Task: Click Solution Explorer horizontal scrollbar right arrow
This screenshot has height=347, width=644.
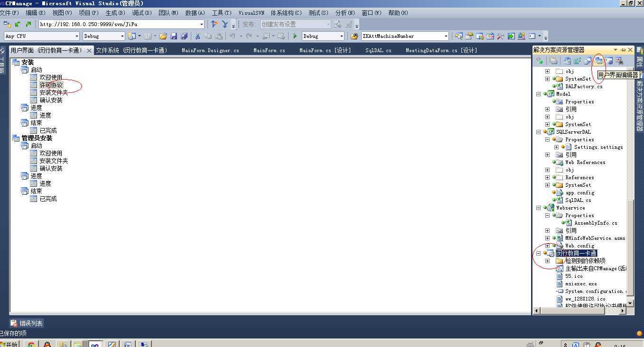Action: pyautogui.click(x=622, y=311)
